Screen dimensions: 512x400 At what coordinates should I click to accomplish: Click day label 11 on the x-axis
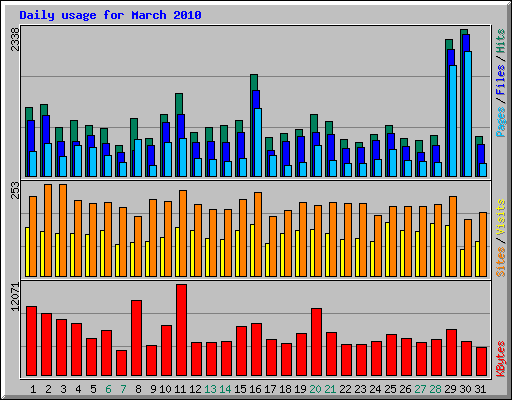180,389
